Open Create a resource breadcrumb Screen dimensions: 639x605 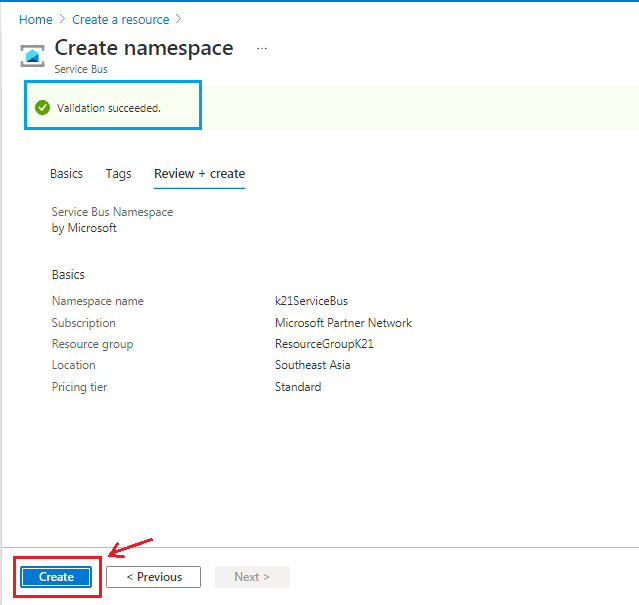coord(121,20)
